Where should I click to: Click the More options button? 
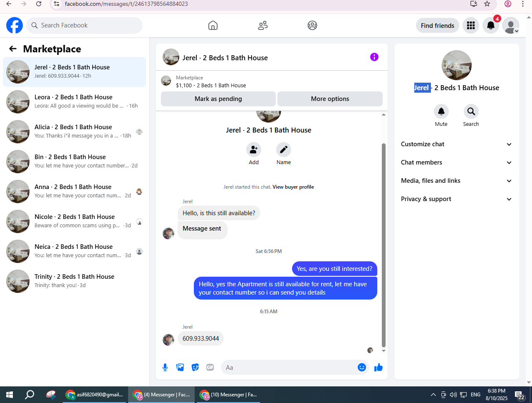[x=330, y=99]
